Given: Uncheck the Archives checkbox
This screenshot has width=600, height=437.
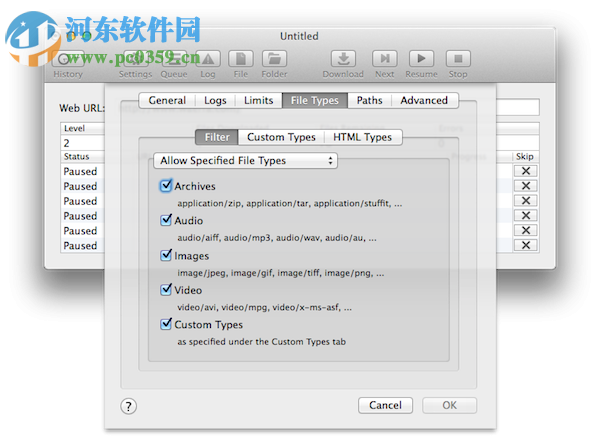Looking at the screenshot, I should [166, 186].
